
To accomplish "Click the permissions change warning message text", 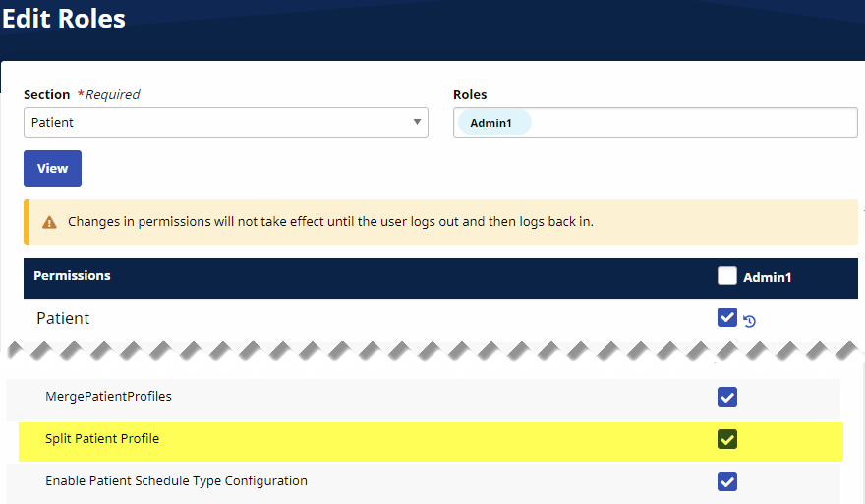I will (x=330, y=222).
